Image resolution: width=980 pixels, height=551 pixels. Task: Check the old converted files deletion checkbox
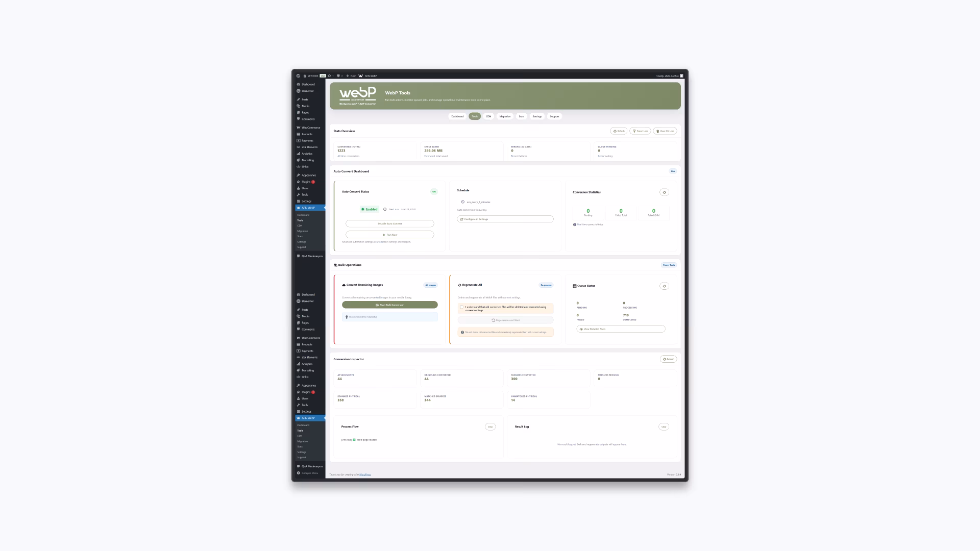pos(461,307)
